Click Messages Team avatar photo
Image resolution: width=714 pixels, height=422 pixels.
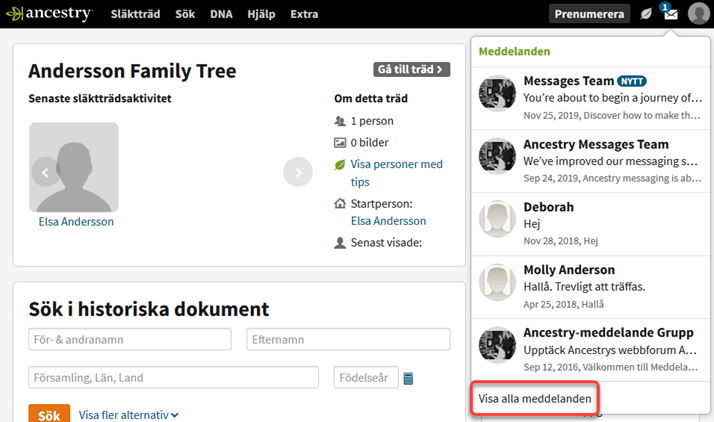tap(497, 93)
